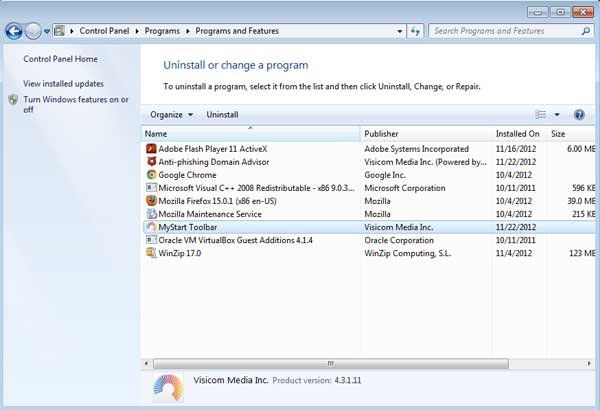Click the Control Panel icon in address bar

59,31
